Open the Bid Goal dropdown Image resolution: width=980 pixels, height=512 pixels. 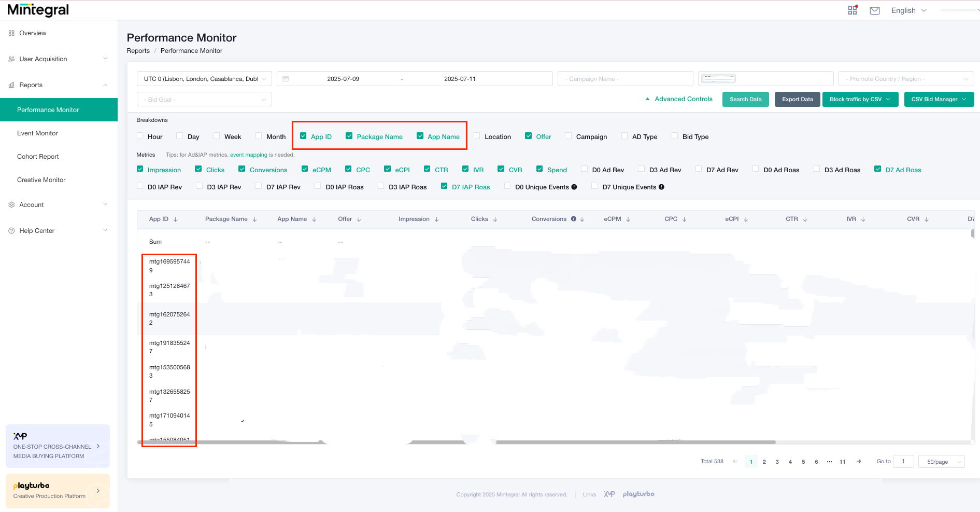(x=204, y=99)
